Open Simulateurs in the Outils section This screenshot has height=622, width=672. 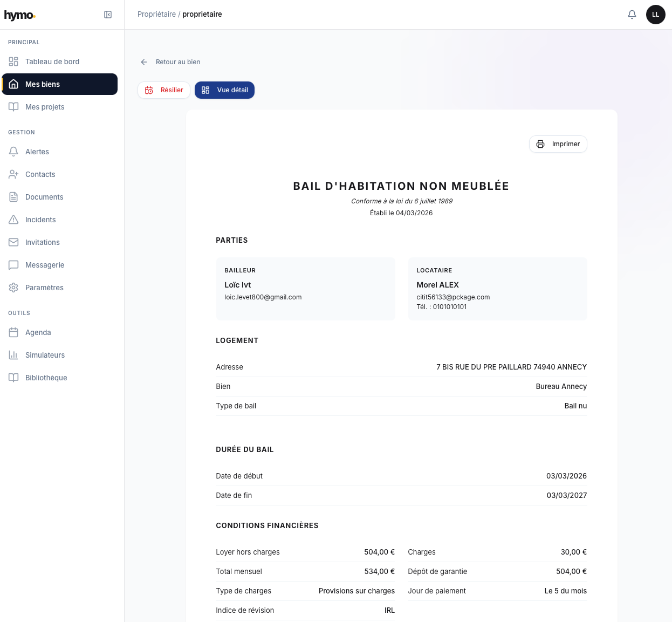click(x=45, y=355)
